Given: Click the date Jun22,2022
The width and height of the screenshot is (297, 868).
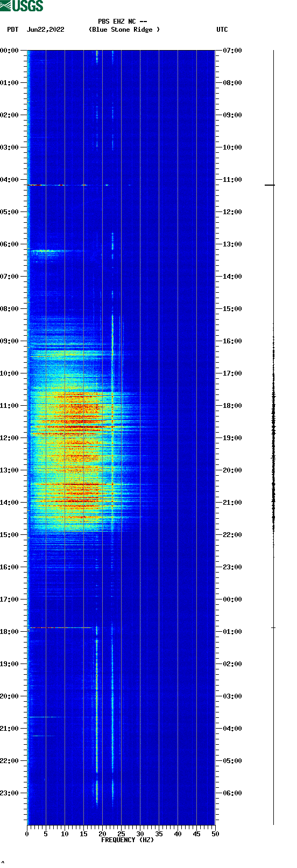Looking at the screenshot, I should 46,30.
